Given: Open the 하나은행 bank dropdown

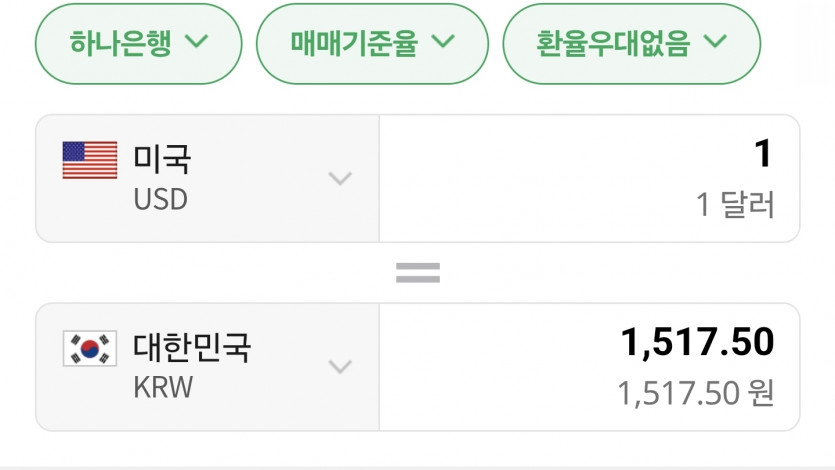Looking at the screenshot, I should pyautogui.click(x=138, y=42).
